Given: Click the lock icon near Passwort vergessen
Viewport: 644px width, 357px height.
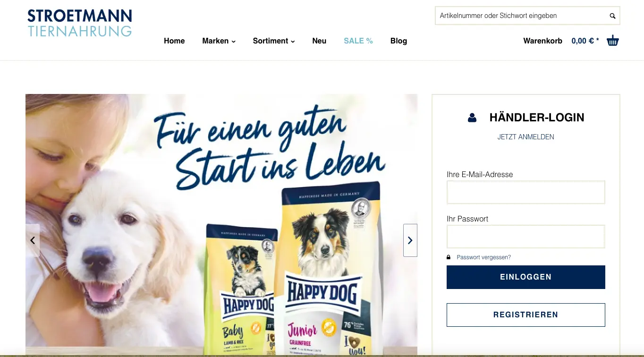Looking at the screenshot, I should pos(449,257).
